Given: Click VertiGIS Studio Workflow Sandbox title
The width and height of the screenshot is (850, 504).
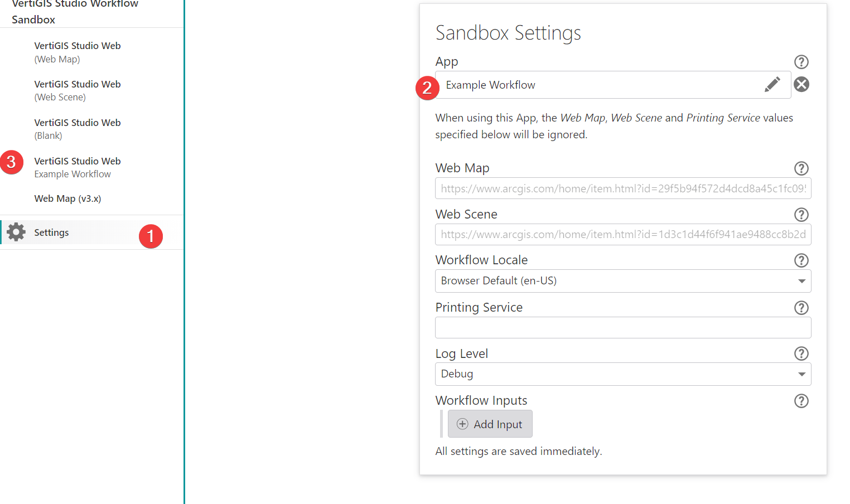Looking at the screenshot, I should (x=75, y=12).
